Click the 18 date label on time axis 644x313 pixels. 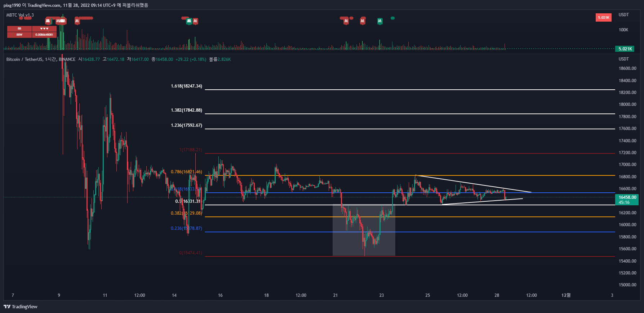(x=266, y=295)
